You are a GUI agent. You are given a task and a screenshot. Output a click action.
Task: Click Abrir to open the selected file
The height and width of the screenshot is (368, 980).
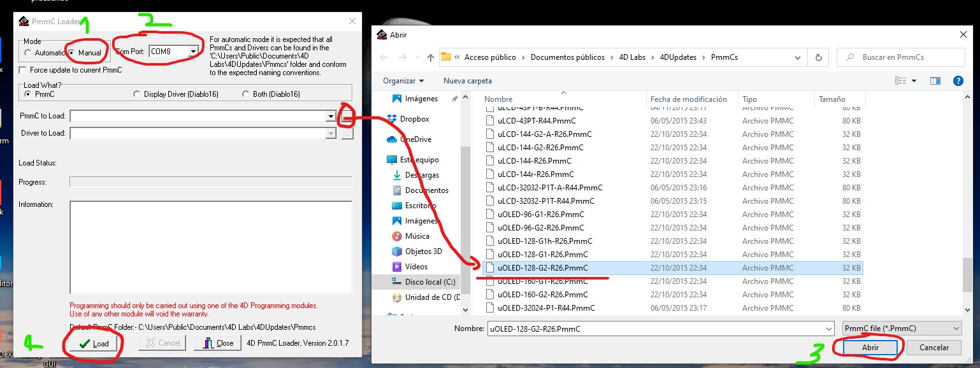click(x=870, y=348)
